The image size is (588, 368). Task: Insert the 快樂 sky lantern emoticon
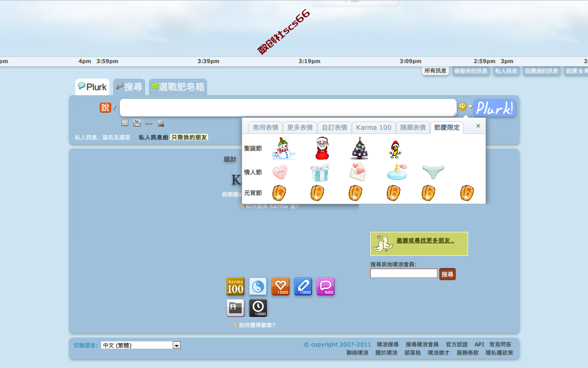point(393,193)
